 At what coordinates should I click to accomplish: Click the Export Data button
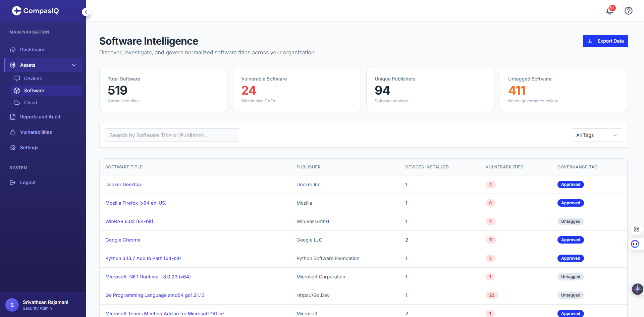click(605, 41)
